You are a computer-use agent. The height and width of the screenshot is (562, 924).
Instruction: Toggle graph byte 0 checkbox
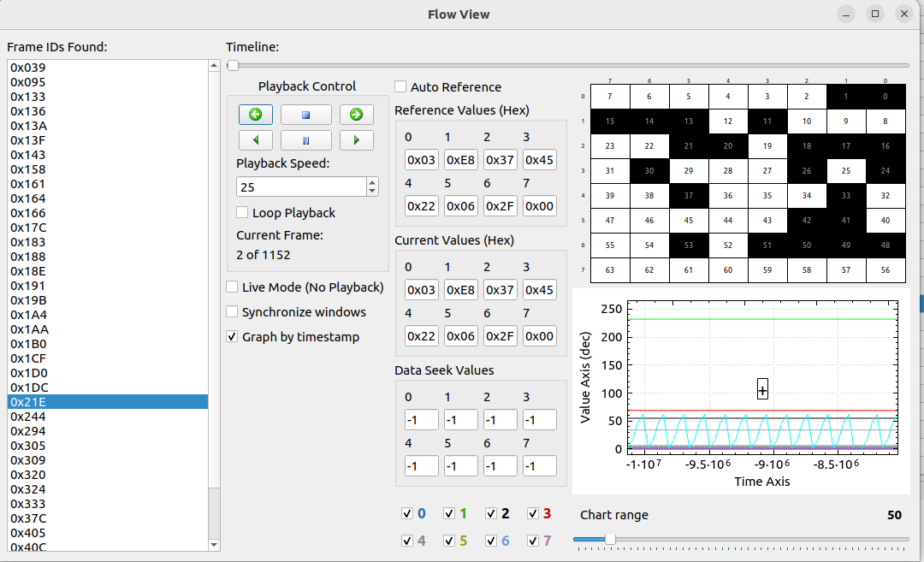406,513
